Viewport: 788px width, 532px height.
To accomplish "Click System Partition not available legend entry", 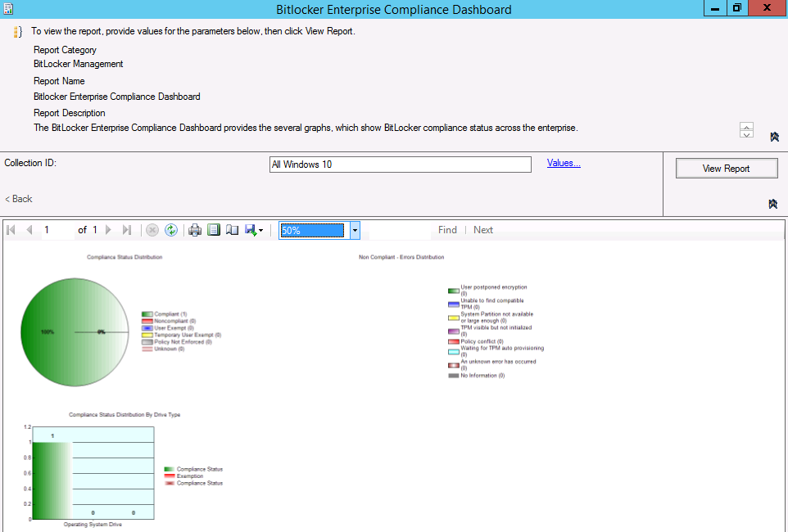I will (x=491, y=318).
